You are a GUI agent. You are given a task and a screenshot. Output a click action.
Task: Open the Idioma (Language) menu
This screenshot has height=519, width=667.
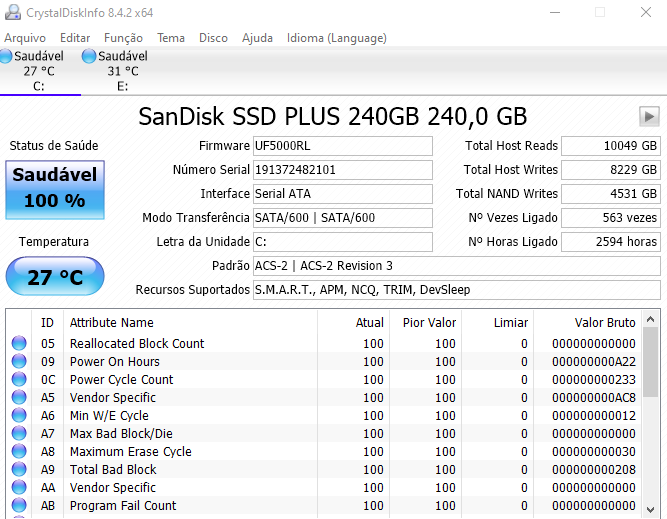337,38
